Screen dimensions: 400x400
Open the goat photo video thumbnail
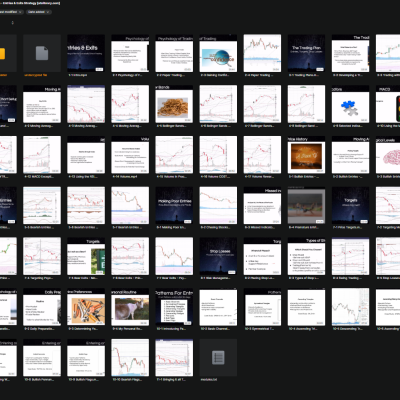(130, 307)
